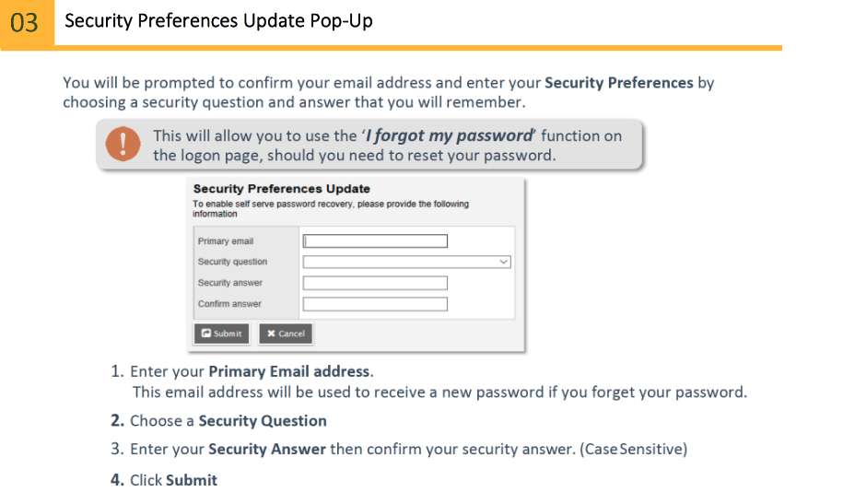Click the orange 03 step number badge
Image resolution: width=843 pixels, height=504 pixels.
click(x=25, y=22)
